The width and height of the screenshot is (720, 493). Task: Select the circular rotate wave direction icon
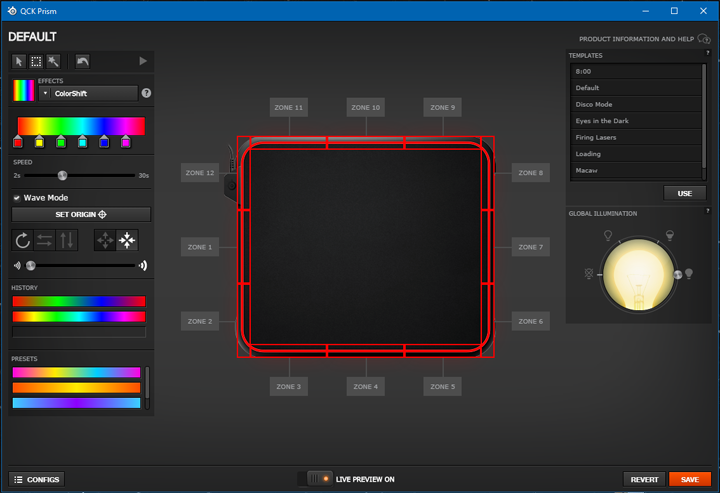tap(22, 240)
